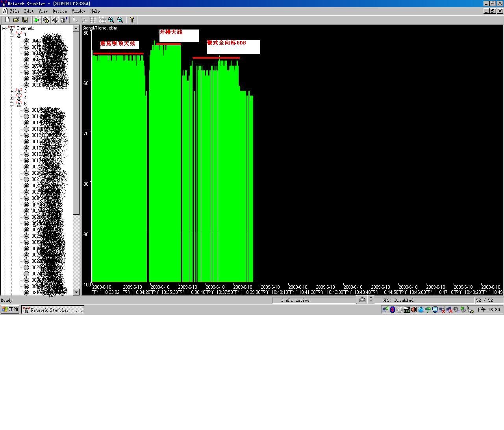The height and width of the screenshot is (430, 504).
Task: Open the Options dialog toolbar icon
Action: coord(64,20)
